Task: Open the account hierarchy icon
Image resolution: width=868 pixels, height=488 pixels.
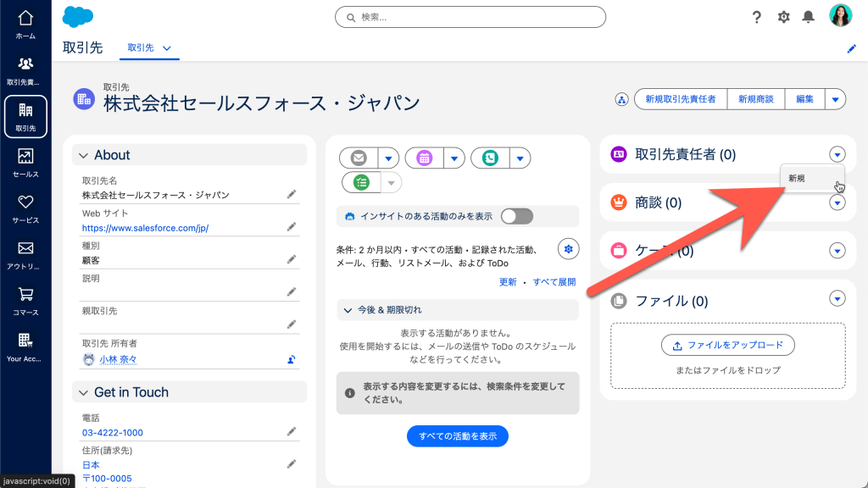Action: pos(621,100)
